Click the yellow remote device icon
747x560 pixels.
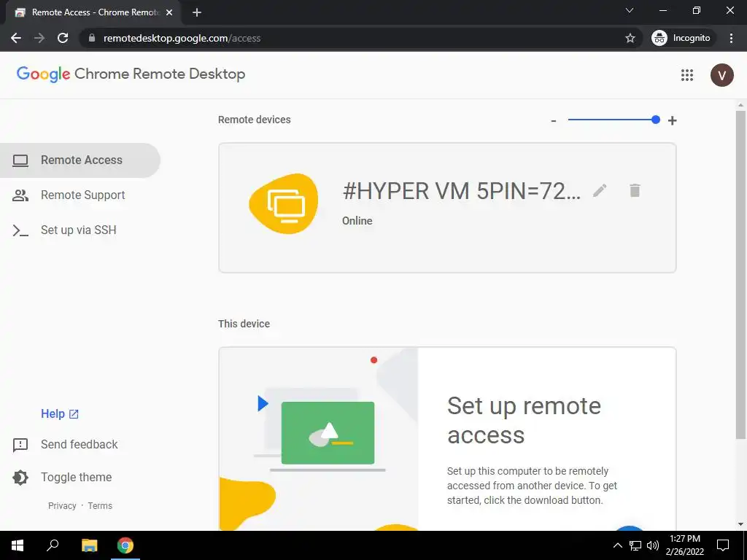tap(284, 204)
